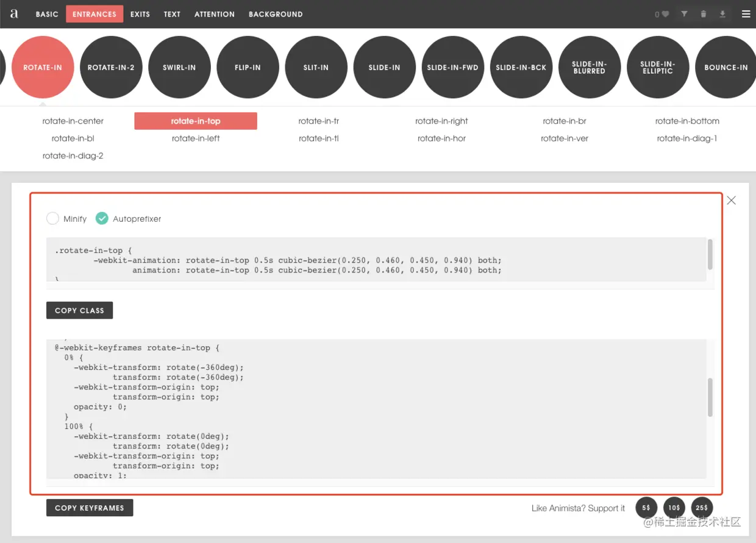Open the BACKGROUND tab
The width and height of the screenshot is (756, 543).
pyautogui.click(x=276, y=14)
